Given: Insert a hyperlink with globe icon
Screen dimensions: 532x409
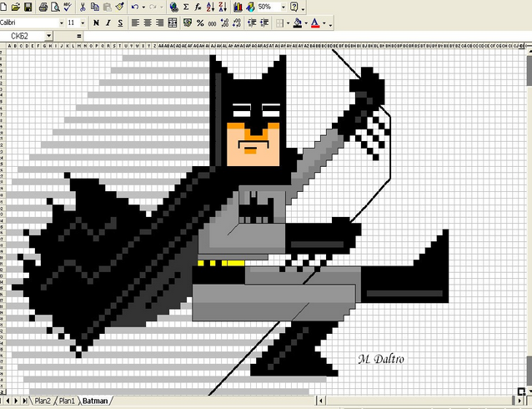Looking at the screenshot, I should click(173, 7).
